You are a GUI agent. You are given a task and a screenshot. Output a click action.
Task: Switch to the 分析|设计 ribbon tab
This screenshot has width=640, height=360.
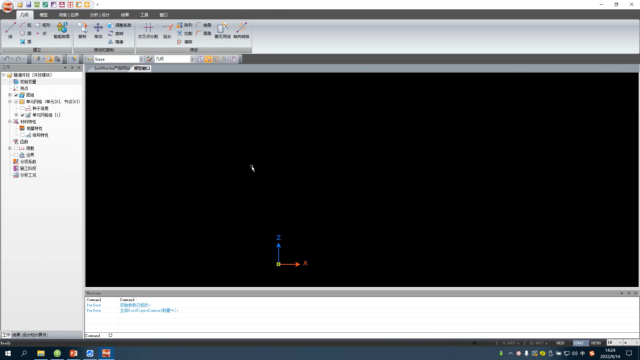[100, 15]
